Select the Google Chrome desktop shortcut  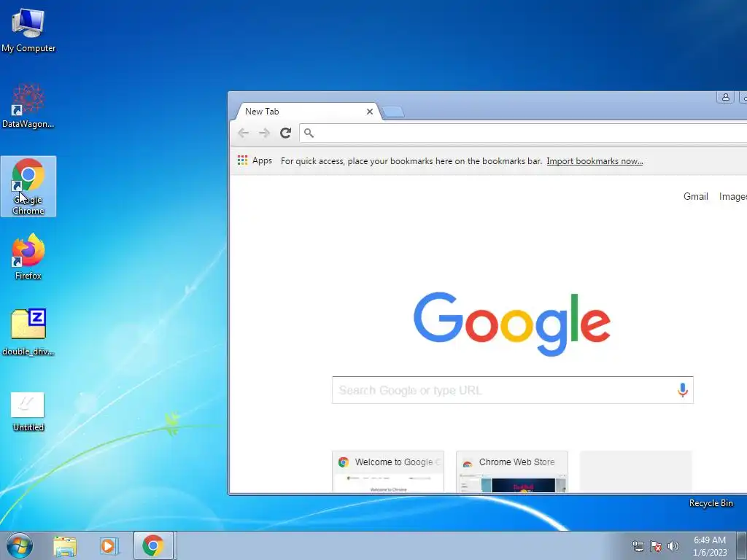pos(28,186)
